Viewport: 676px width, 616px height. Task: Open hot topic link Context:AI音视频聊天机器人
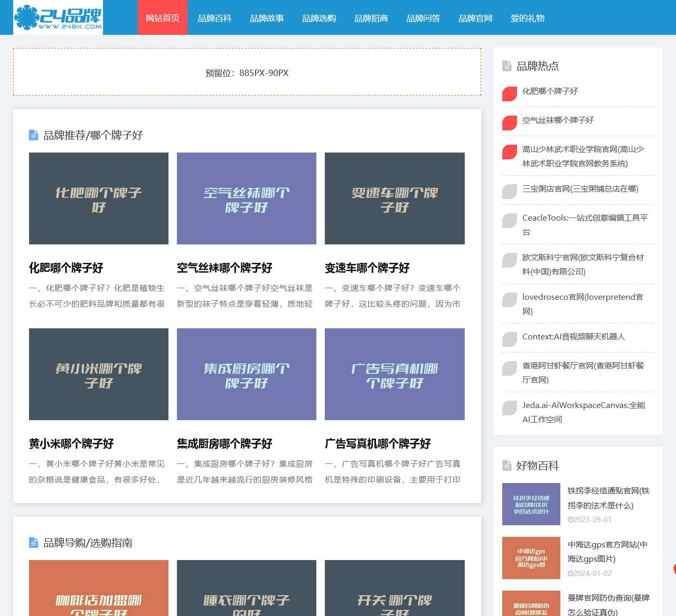pyautogui.click(x=574, y=336)
